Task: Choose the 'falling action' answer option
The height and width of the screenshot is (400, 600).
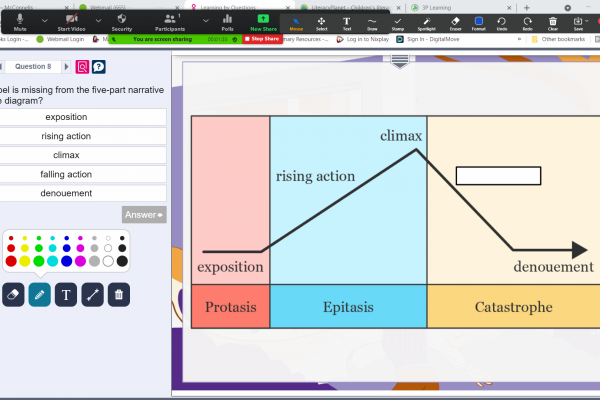Action: pos(66,174)
